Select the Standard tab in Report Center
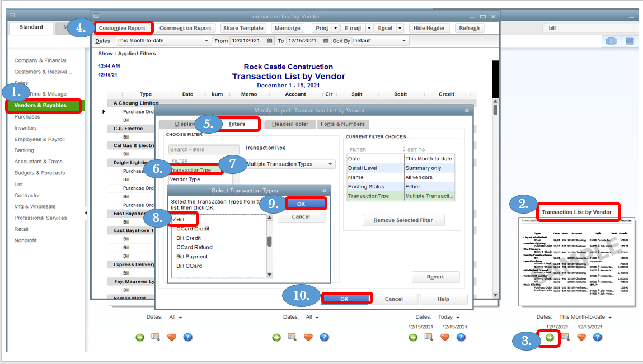Screen dimensions: 643x364 click(31, 27)
